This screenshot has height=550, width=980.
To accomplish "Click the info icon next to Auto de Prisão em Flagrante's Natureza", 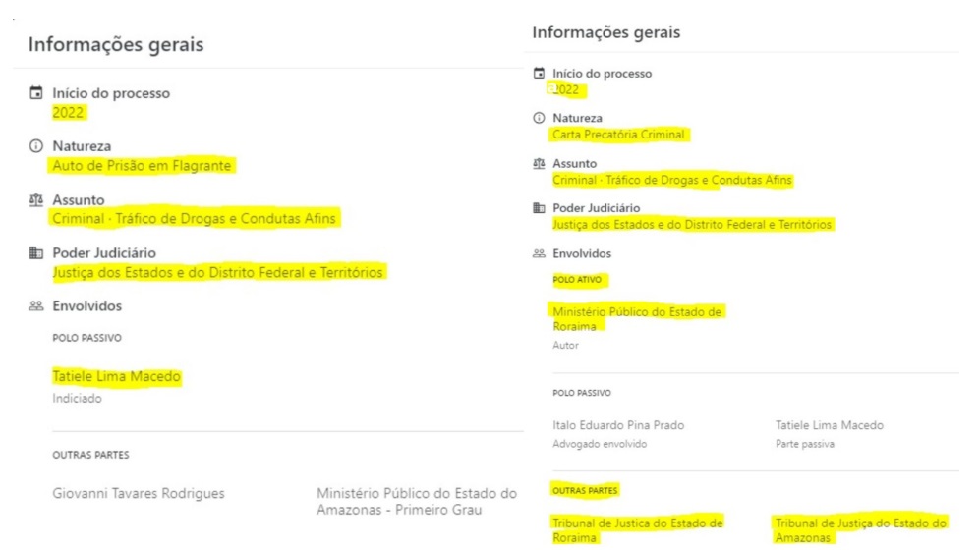I will pyautogui.click(x=36, y=147).
